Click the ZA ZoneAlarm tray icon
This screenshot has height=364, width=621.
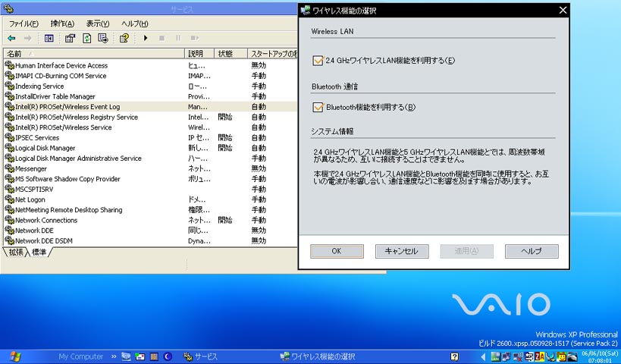click(539, 356)
